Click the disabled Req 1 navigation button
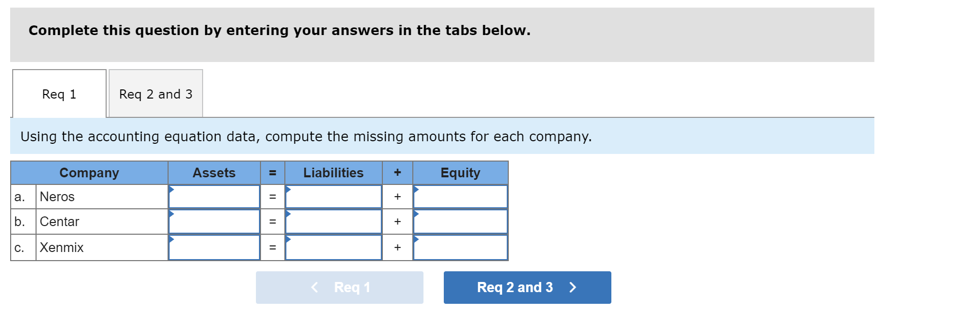The width and height of the screenshot is (980, 316). (x=339, y=287)
